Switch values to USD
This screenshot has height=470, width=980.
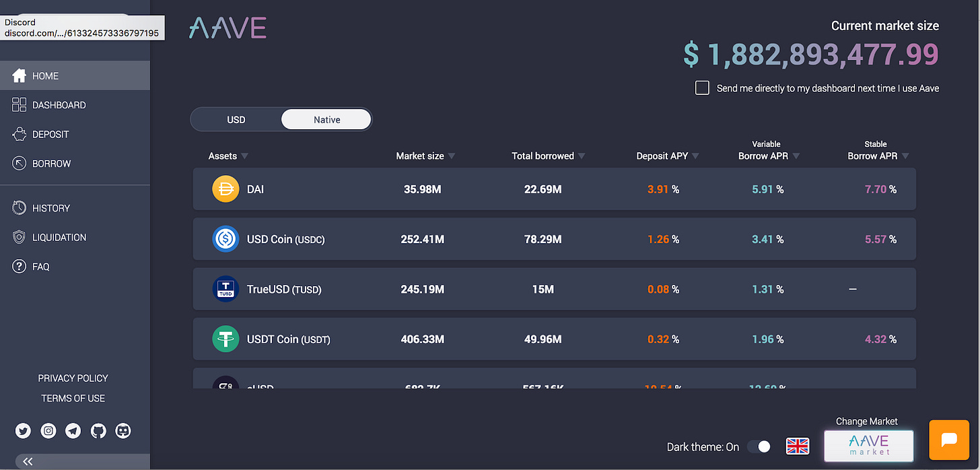[x=236, y=120]
